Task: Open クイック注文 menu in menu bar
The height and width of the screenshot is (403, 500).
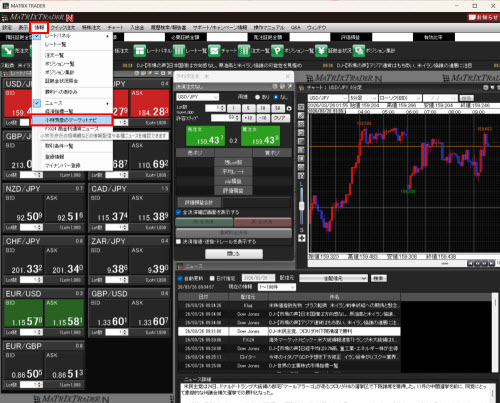Action: [63, 28]
